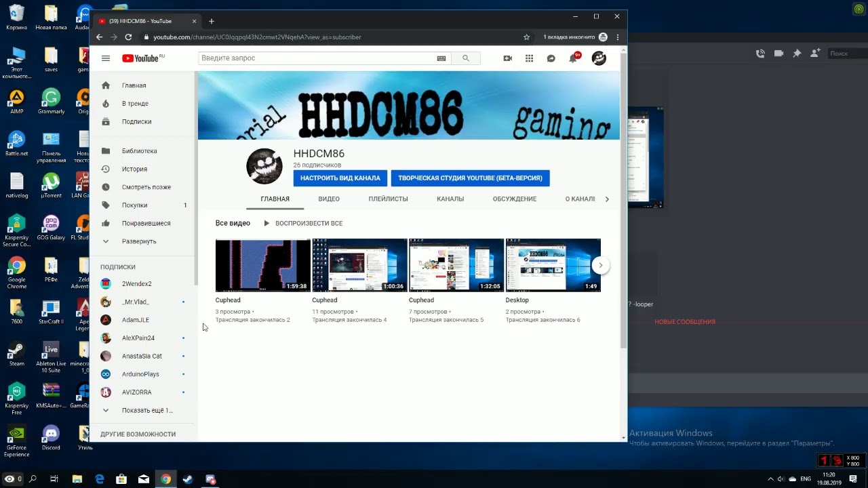Open the Discord desktop shortcut
The height and width of the screenshot is (488, 868).
tap(51, 437)
